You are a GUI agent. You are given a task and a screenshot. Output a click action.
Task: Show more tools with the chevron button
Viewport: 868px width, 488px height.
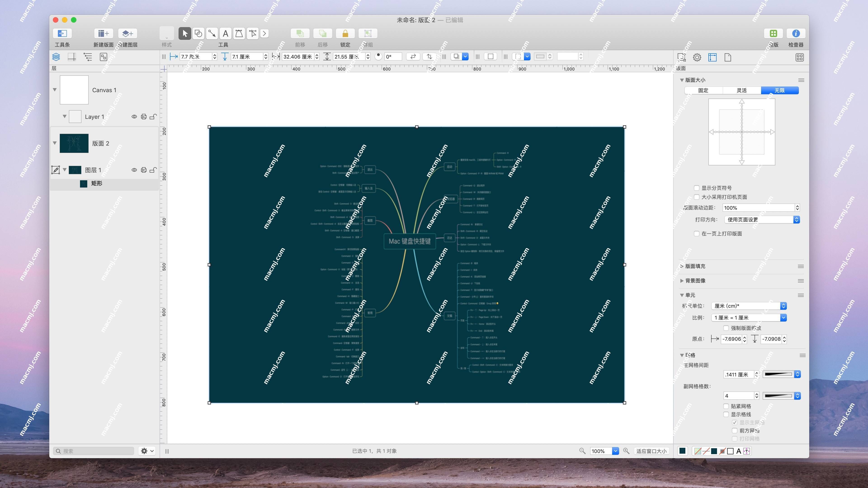click(x=264, y=33)
